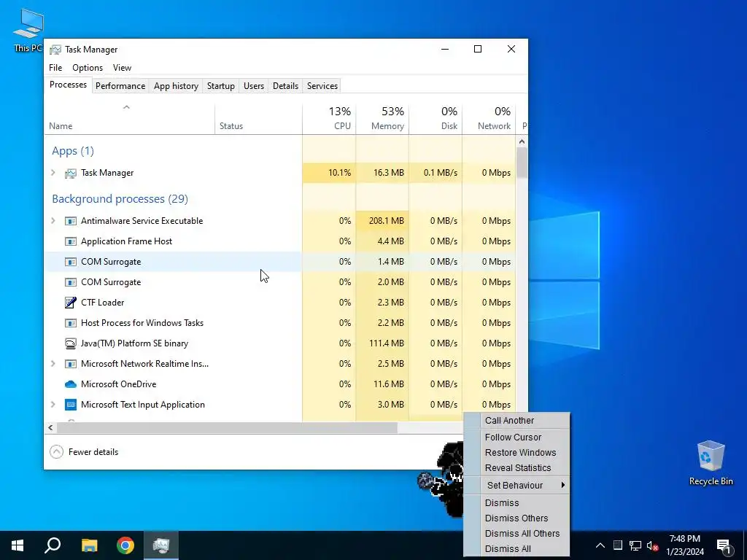Open the Windows Start menu
Viewport: 747px width, 560px height.
click(x=18, y=545)
